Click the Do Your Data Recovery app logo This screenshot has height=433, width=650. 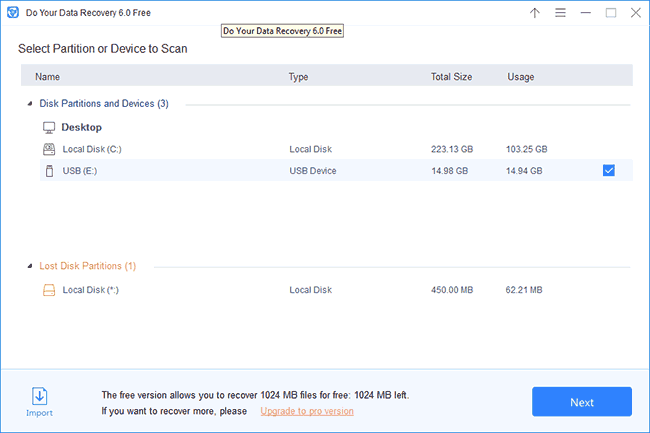click(13, 12)
